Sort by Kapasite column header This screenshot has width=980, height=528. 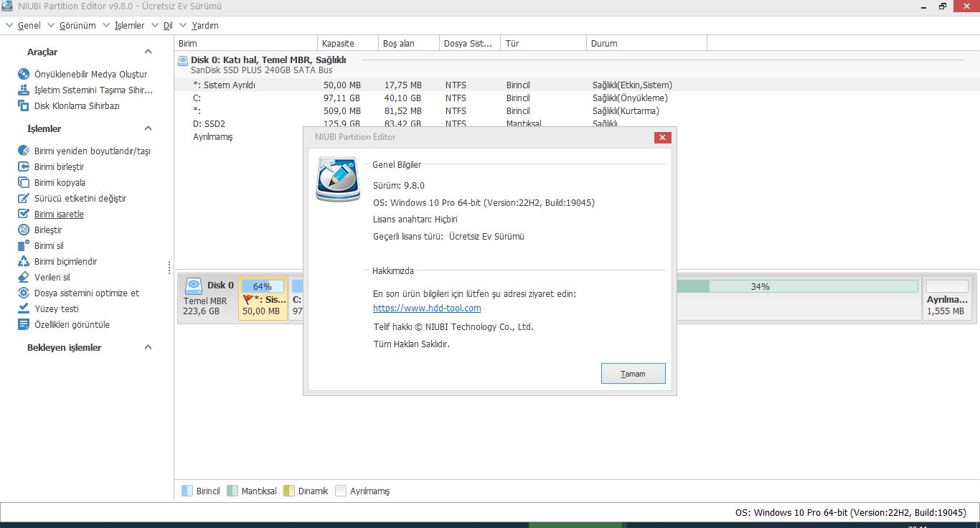[x=349, y=43]
